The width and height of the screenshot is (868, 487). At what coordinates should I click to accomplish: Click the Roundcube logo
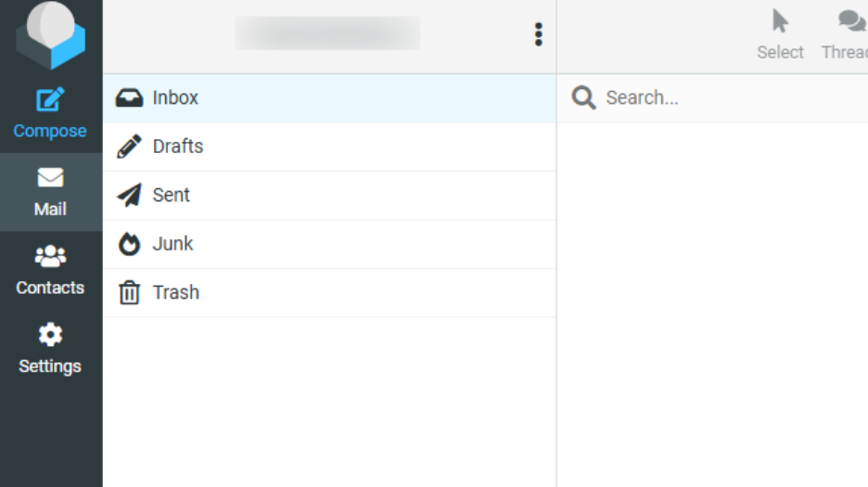click(51, 33)
